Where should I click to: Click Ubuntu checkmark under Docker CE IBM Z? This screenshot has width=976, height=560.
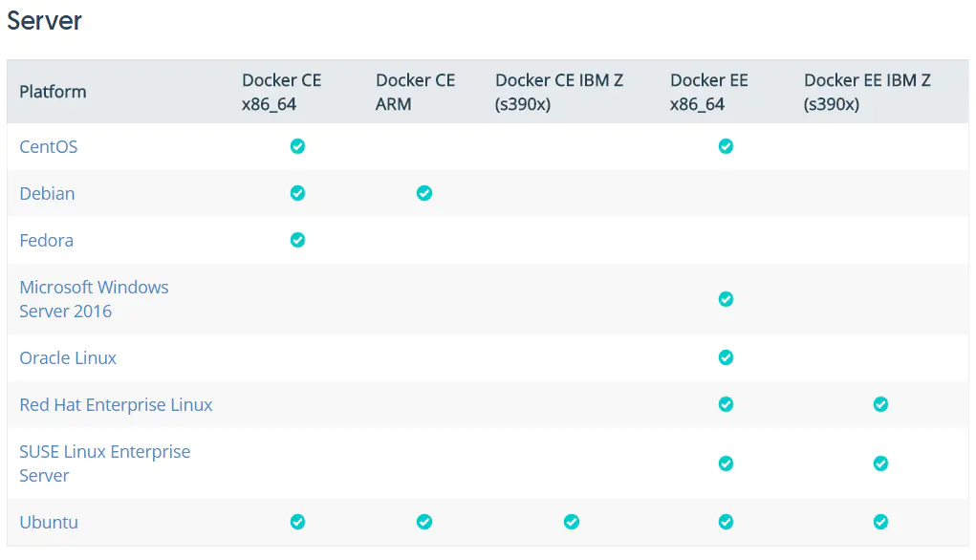pos(572,522)
